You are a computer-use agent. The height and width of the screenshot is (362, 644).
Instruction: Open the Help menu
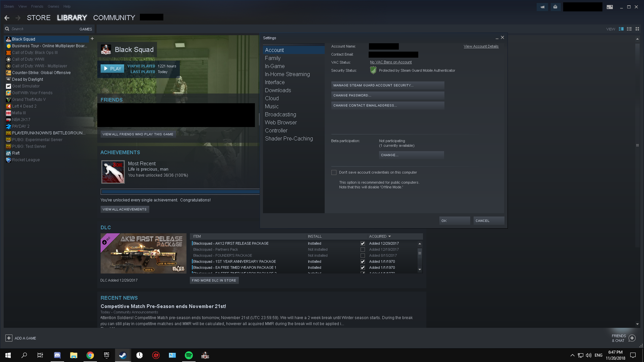click(67, 6)
